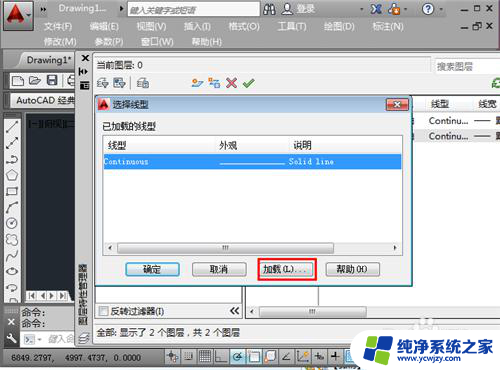Click the 加载(L)... button
Screen dimensions: 500x370
point(287,269)
